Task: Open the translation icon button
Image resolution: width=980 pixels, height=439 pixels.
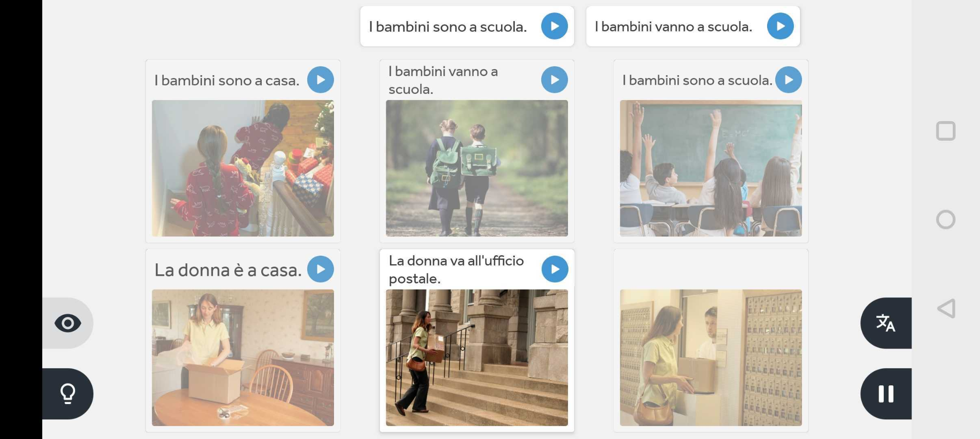Action: [x=886, y=323]
